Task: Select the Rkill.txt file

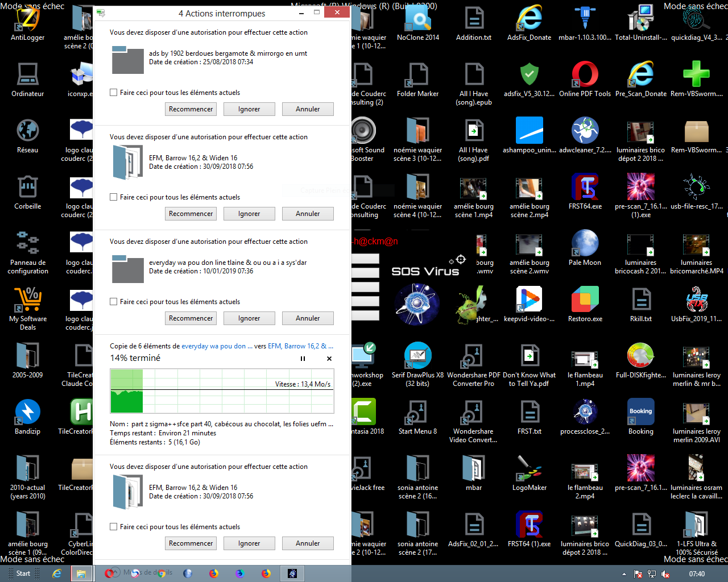Action: click(x=640, y=305)
